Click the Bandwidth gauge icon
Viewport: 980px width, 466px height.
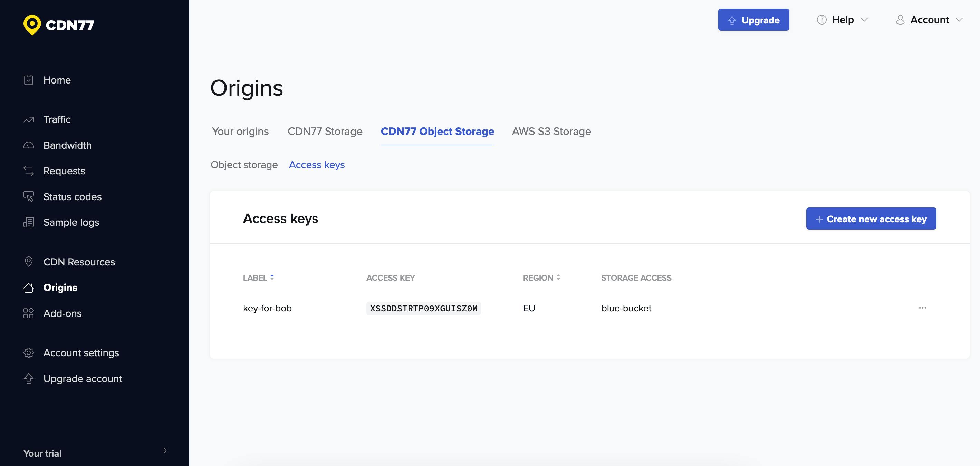point(29,145)
